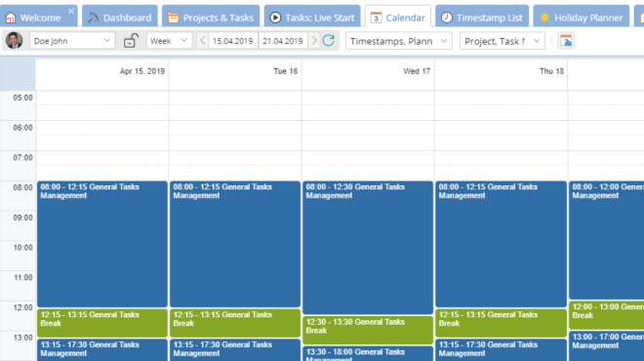The width and height of the screenshot is (644, 361).
Task: Open Apr 15 13:15 - 17:30 Management entry
Action: 102,350
